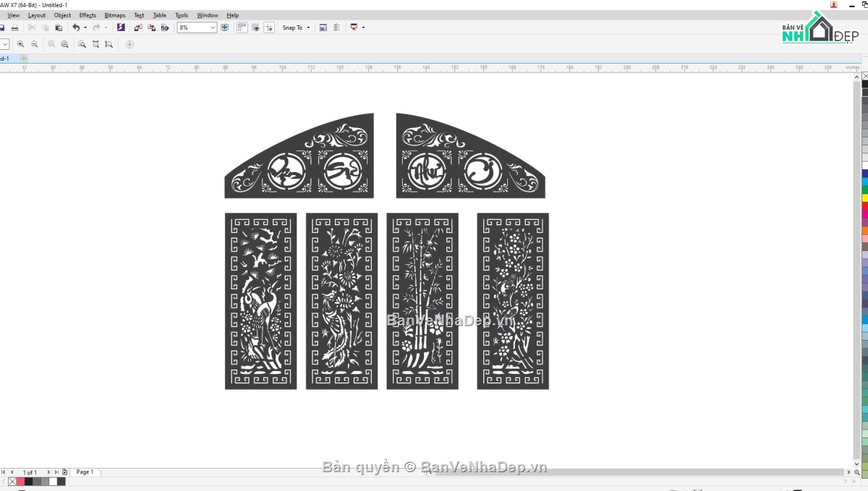Click the Zoom Out magnifier icon
The width and height of the screenshot is (868, 491).
(x=34, y=44)
